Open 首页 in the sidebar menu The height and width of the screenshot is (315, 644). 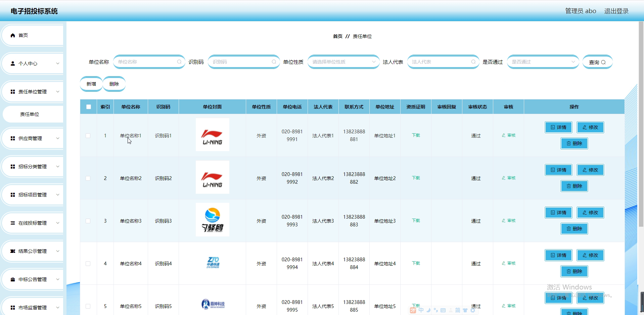pyautogui.click(x=32, y=35)
